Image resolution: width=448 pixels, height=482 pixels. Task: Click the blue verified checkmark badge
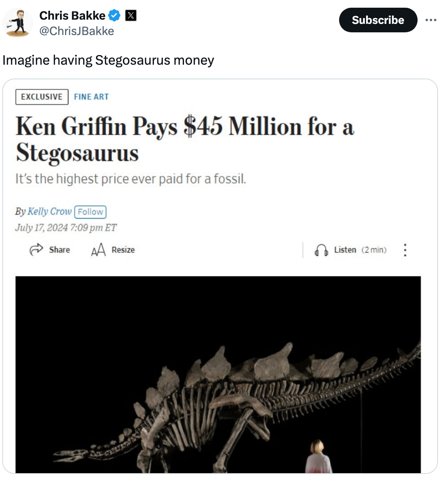pos(114,16)
